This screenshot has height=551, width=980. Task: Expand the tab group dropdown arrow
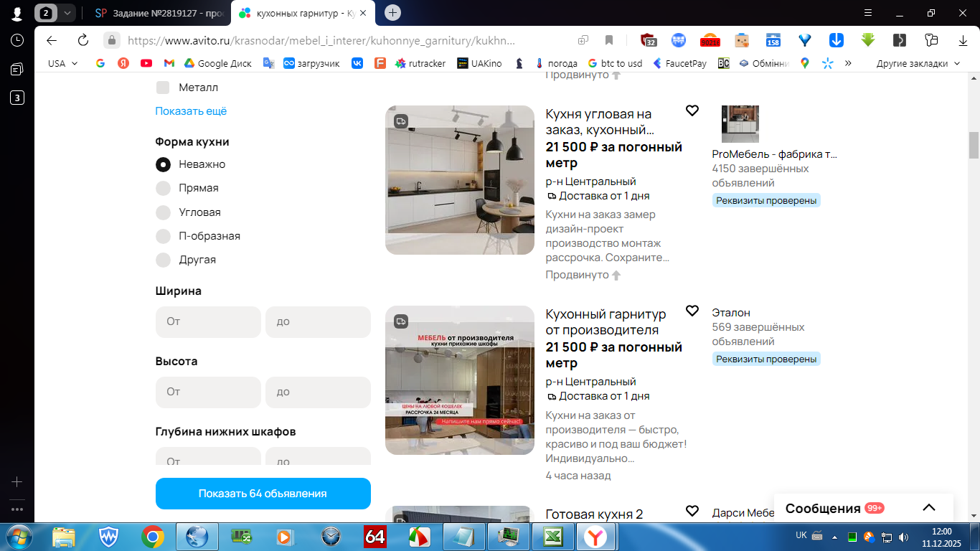[67, 13]
